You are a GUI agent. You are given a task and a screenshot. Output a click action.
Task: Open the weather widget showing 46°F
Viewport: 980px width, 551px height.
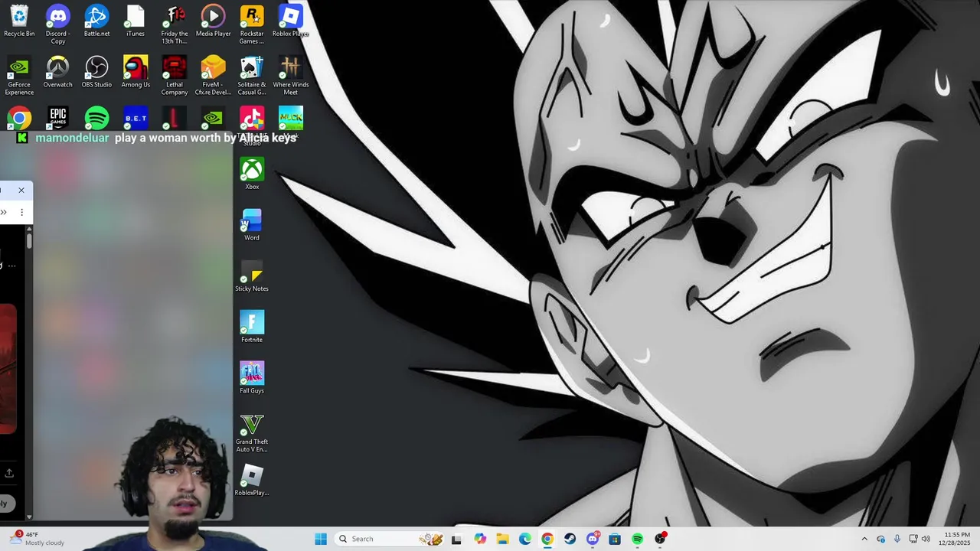[x=38, y=539]
